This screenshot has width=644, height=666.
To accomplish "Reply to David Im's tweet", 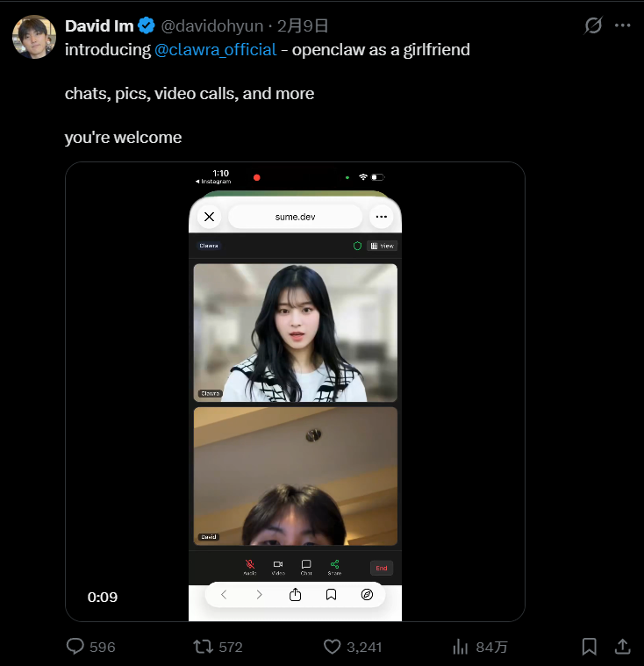I will [76, 647].
